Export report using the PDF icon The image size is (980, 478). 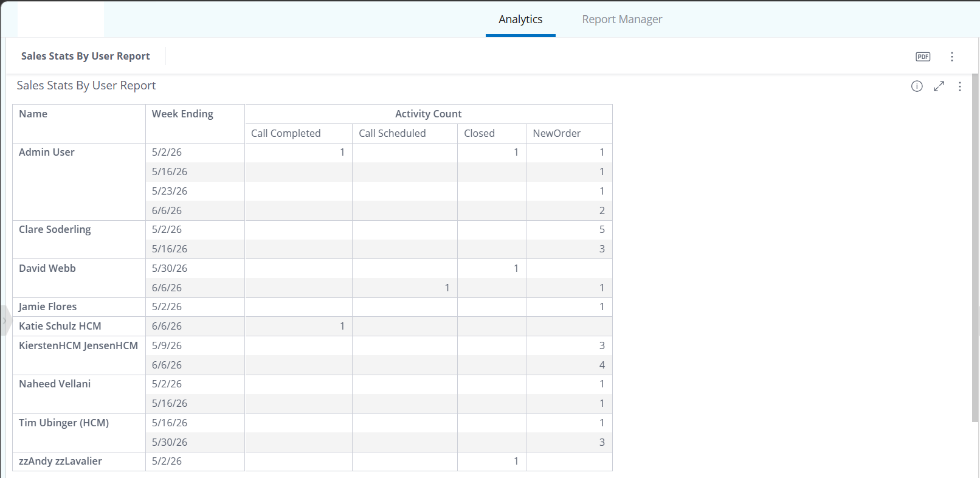(923, 57)
